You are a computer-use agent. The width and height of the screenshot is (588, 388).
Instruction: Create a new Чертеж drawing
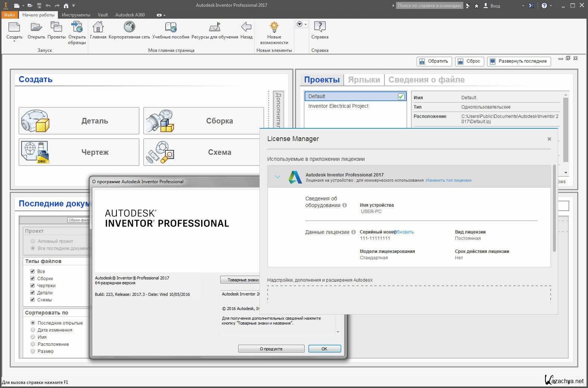(x=79, y=152)
